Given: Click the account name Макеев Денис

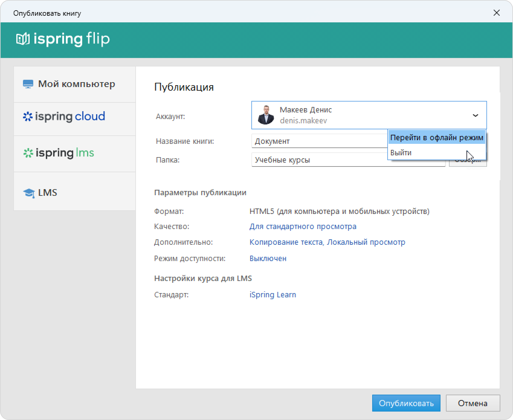Looking at the screenshot, I should 305,110.
